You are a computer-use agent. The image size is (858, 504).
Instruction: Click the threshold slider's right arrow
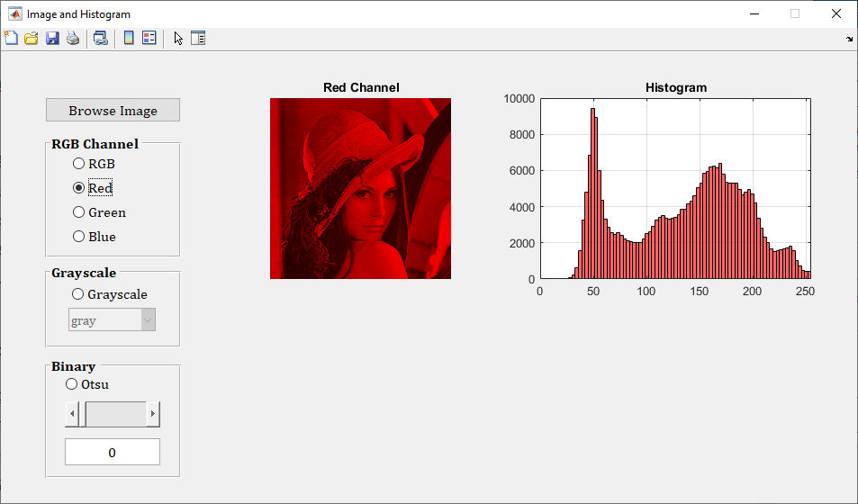(153, 415)
